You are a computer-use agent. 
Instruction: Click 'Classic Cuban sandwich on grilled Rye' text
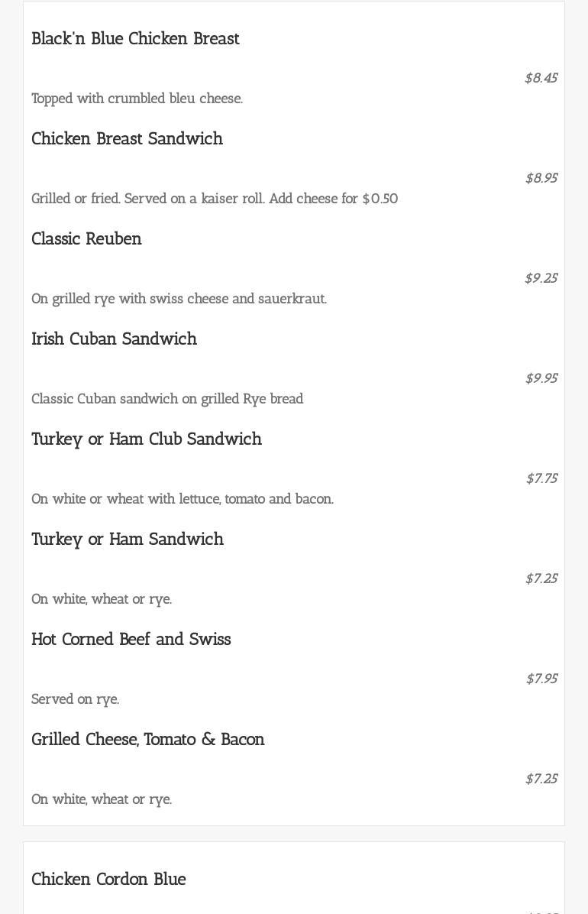(167, 399)
